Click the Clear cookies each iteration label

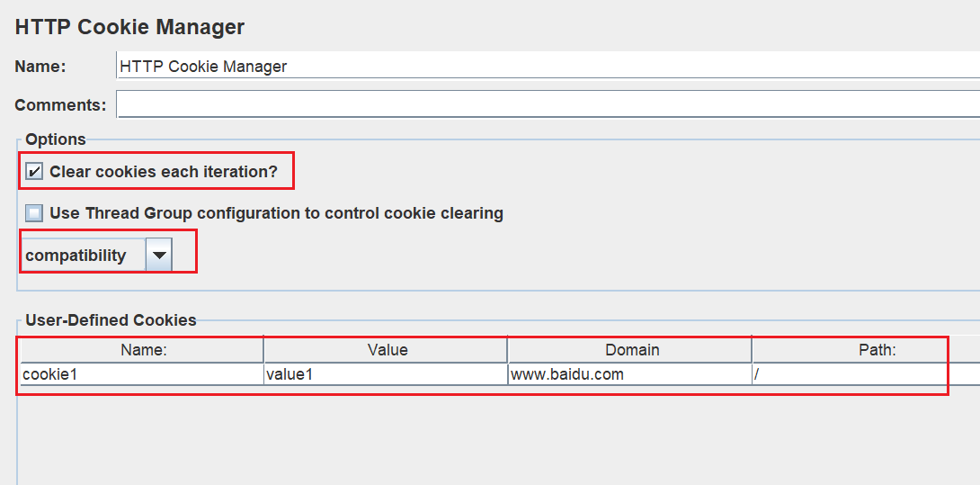(x=163, y=172)
